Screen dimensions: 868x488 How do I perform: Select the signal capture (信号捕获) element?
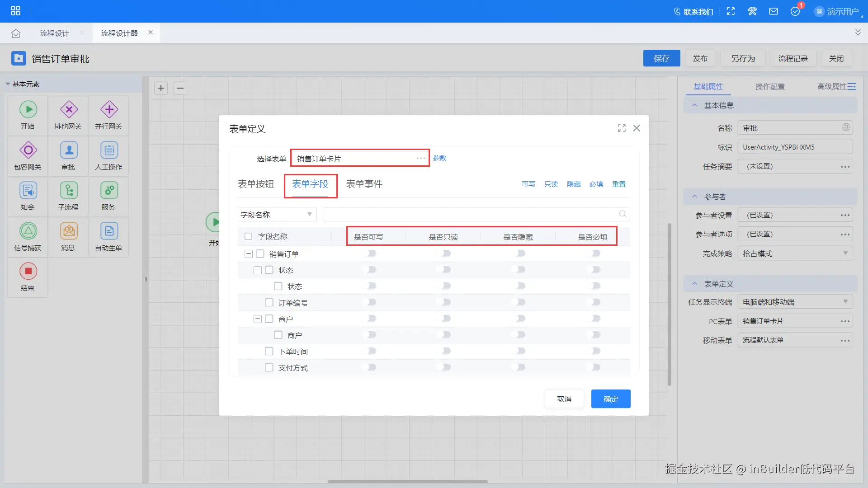pos(28,231)
